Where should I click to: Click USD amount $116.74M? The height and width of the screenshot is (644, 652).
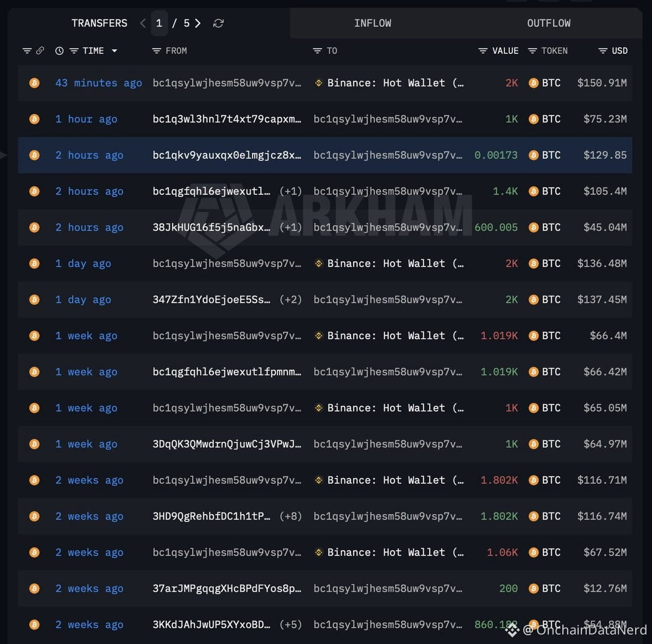point(602,516)
